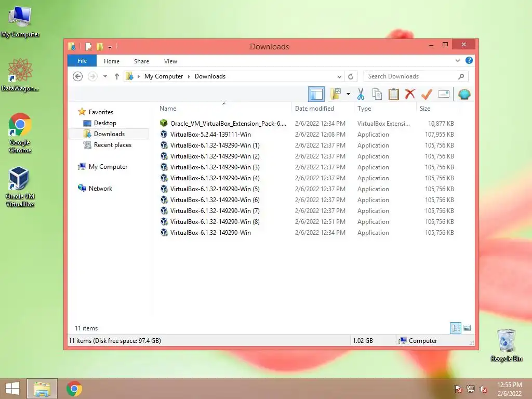Image resolution: width=532 pixels, height=399 pixels.
Task: Expand the ribbon with chevron arrow
Action: coord(457,60)
